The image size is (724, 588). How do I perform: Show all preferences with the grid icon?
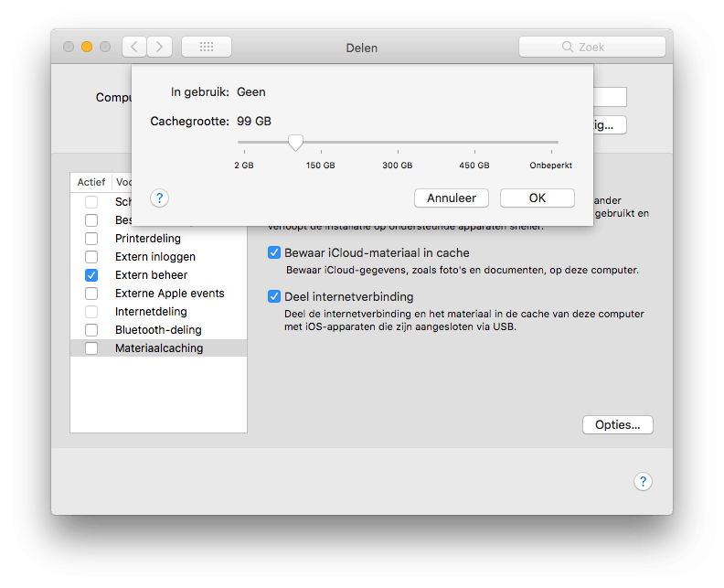tap(207, 47)
